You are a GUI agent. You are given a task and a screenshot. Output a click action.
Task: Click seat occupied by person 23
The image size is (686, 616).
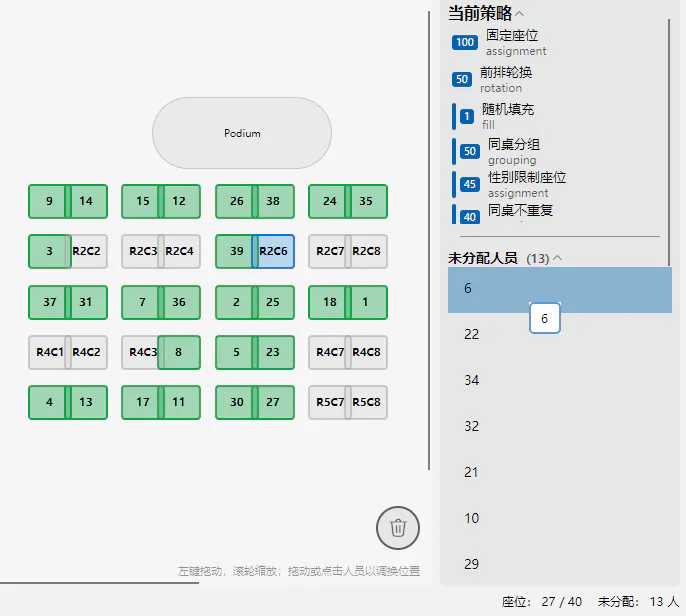click(273, 352)
